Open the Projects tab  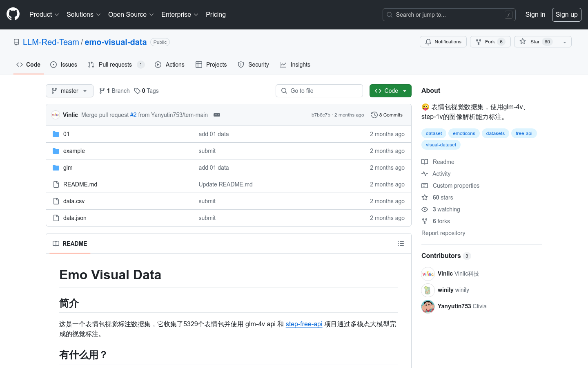[x=211, y=65]
